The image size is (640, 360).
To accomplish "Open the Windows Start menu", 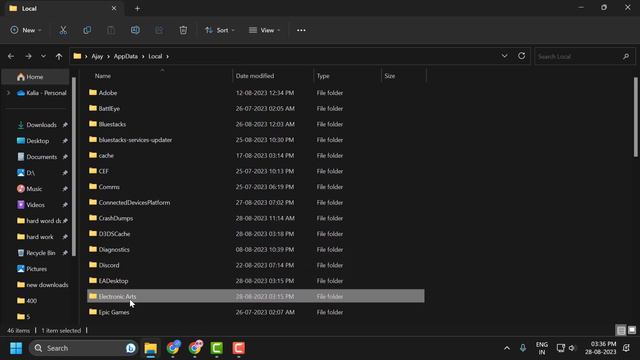I will tap(16, 348).
